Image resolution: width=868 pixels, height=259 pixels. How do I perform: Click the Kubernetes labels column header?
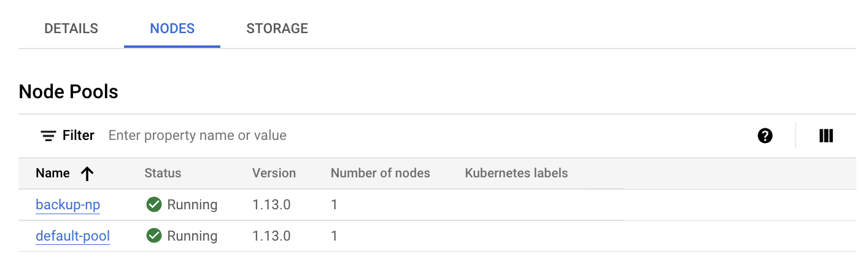516,174
